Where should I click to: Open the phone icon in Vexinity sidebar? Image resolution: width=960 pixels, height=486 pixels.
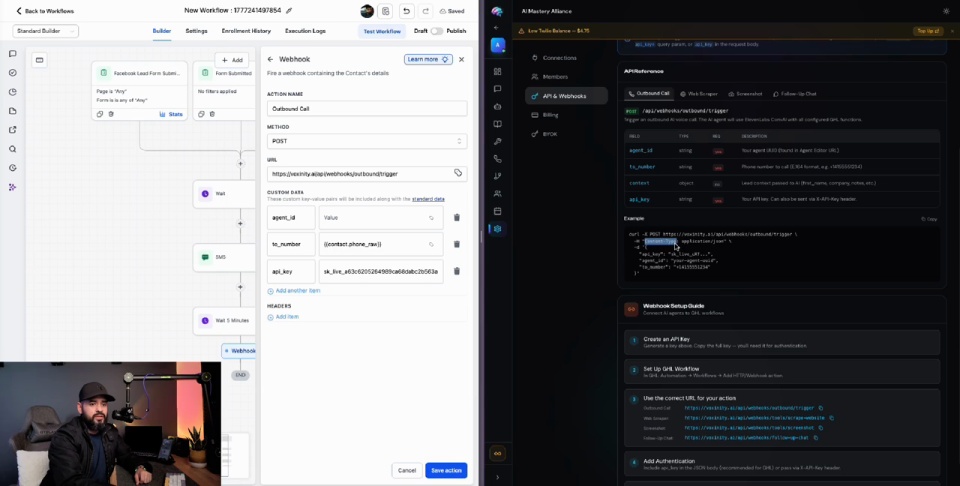[497, 159]
